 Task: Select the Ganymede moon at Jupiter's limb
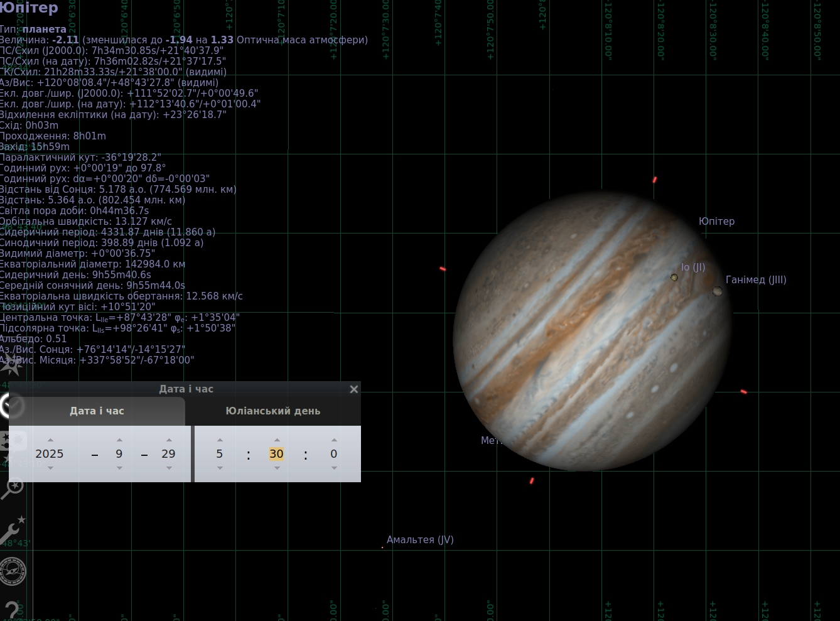718,291
